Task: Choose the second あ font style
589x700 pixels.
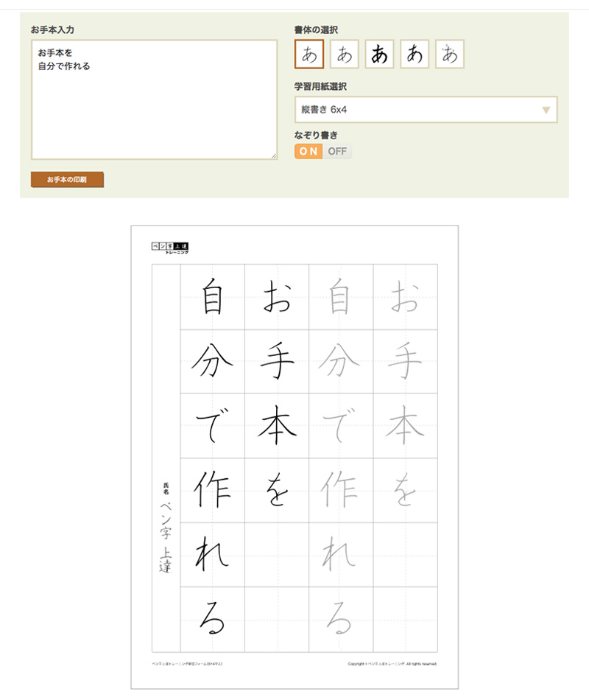Action: tap(344, 54)
